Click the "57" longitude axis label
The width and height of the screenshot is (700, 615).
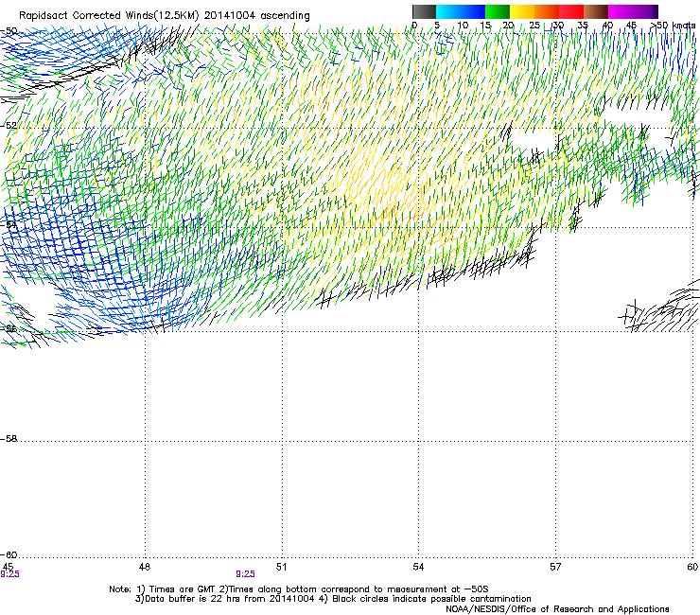click(x=555, y=567)
